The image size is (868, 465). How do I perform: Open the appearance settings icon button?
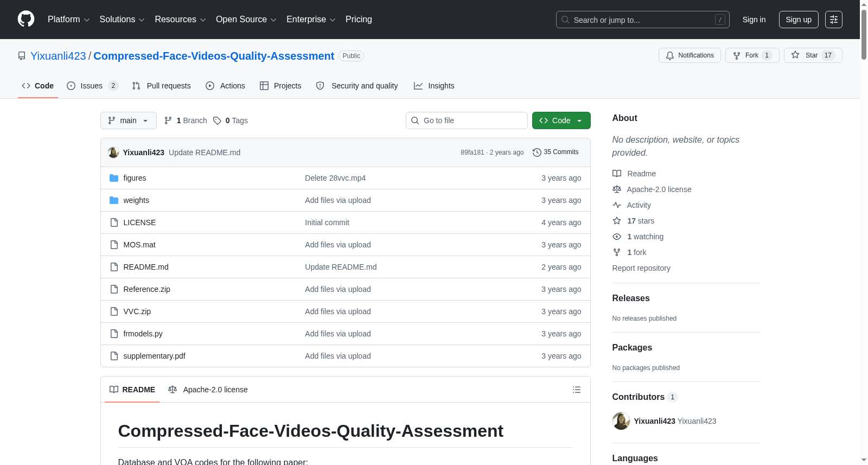(x=834, y=20)
